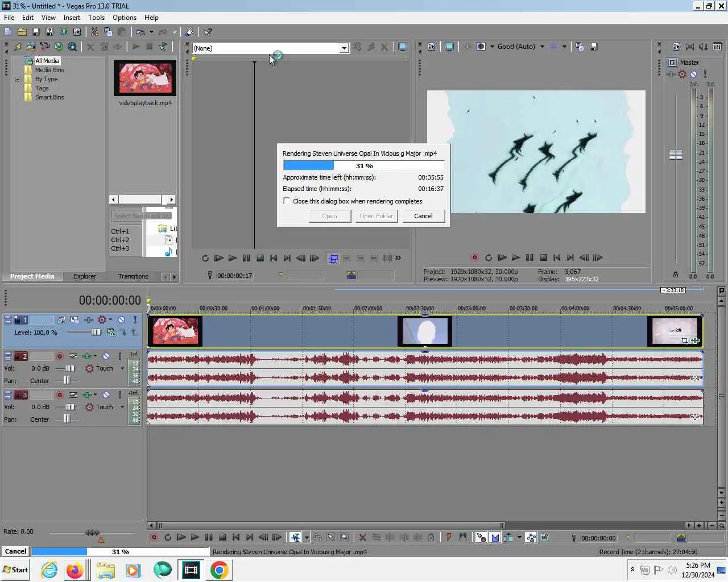Click Make Compositing Child arrow on track 1
728x582 pixels.
[x=123, y=332]
